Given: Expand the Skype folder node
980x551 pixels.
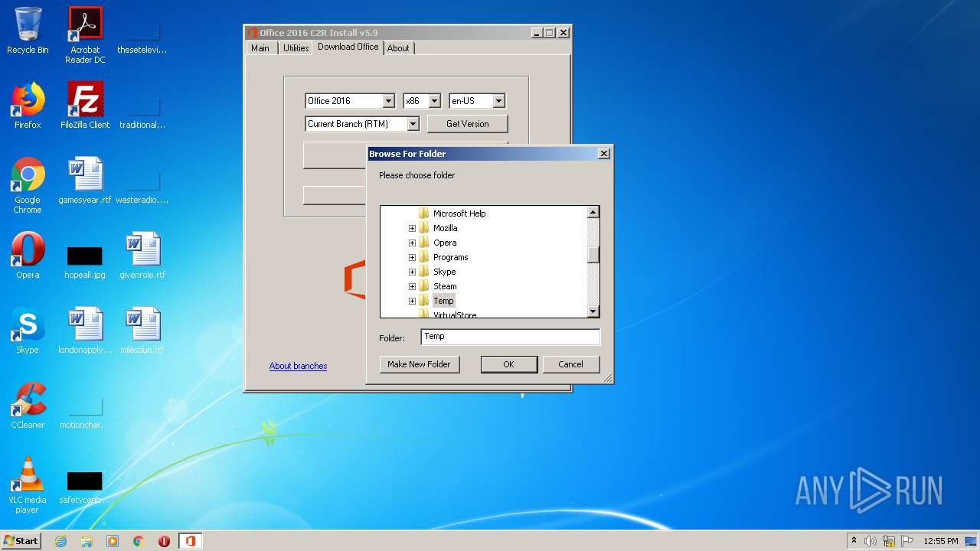Looking at the screenshot, I should (412, 272).
